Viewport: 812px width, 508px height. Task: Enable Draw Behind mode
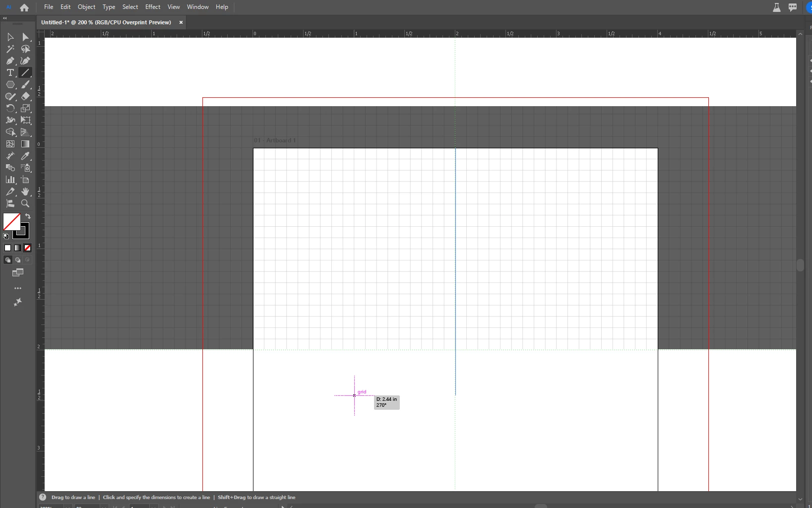click(x=17, y=260)
